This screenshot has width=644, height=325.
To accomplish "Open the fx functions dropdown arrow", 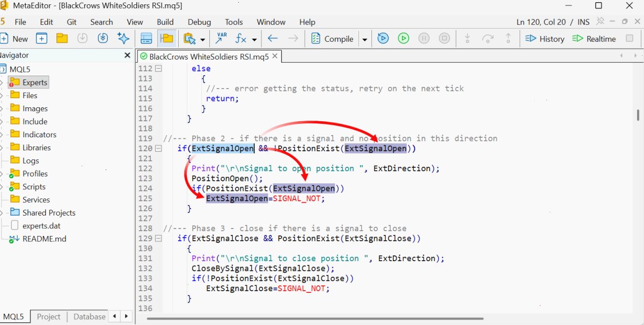I will 254,39.
